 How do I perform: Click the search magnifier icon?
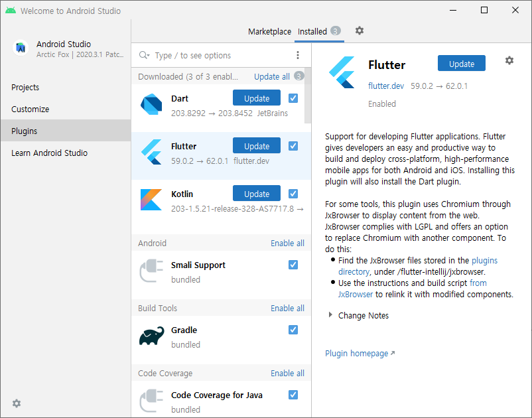tap(144, 55)
